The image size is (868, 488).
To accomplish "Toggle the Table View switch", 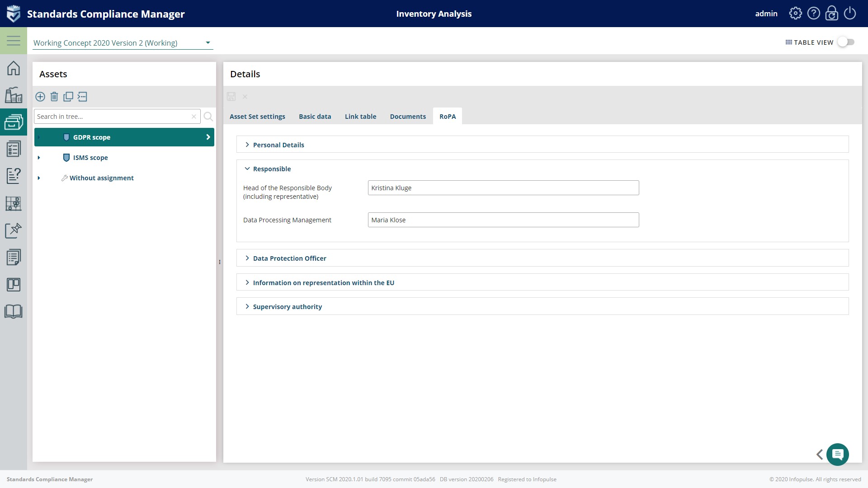I will click(846, 42).
